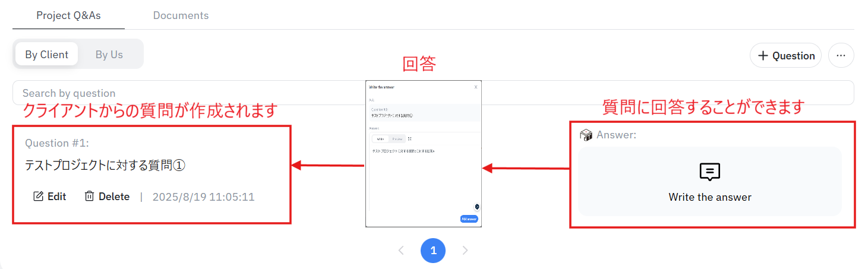Select page 1 in pagination
The image size is (868, 269).
coord(433,251)
